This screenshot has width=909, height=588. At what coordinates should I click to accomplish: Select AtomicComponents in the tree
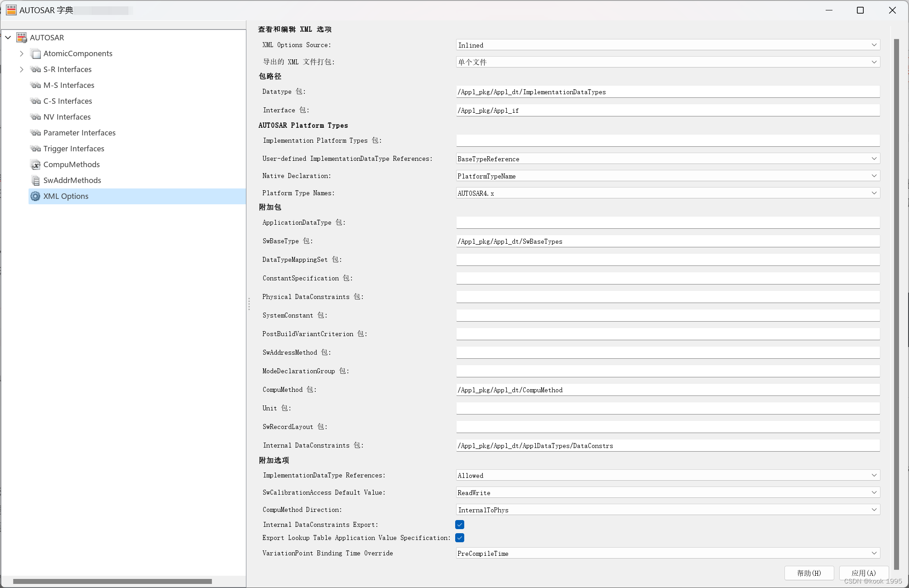coord(78,53)
